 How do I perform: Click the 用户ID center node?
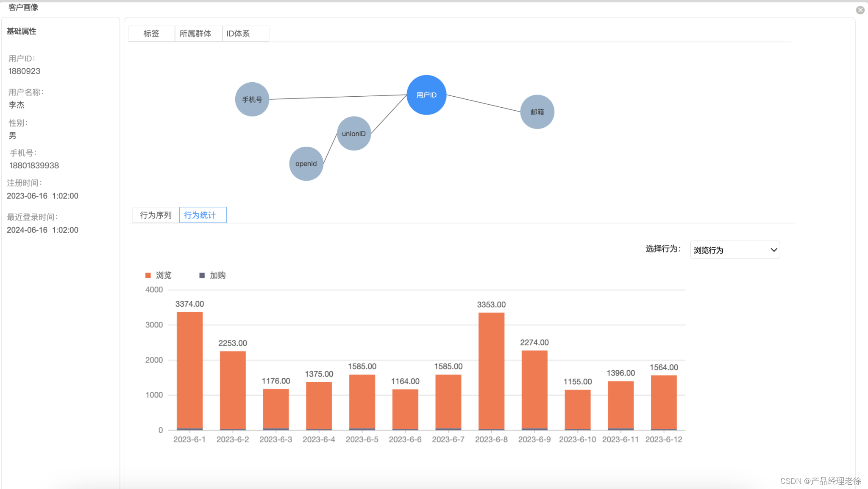(x=426, y=95)
